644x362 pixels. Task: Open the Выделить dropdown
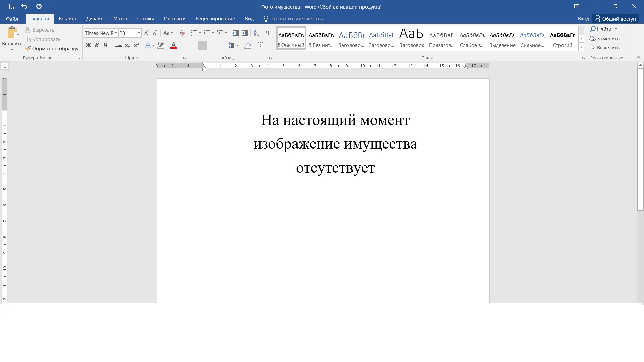pos(607,48)
